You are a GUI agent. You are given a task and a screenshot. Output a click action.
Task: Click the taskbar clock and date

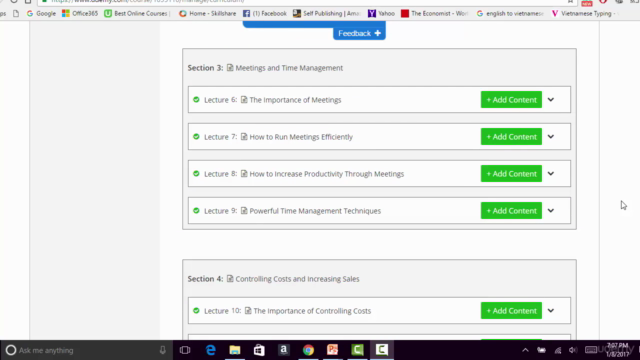tap(617, 350)
